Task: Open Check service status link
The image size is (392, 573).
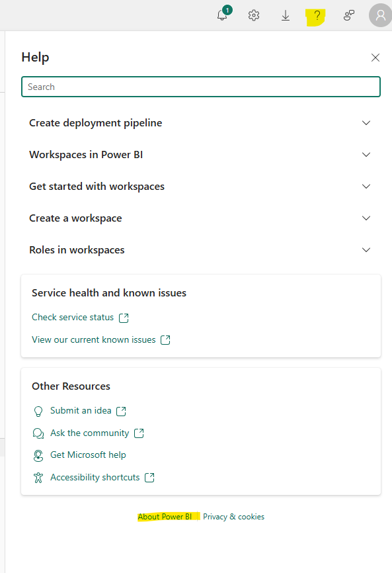Action: click(73, 317)
